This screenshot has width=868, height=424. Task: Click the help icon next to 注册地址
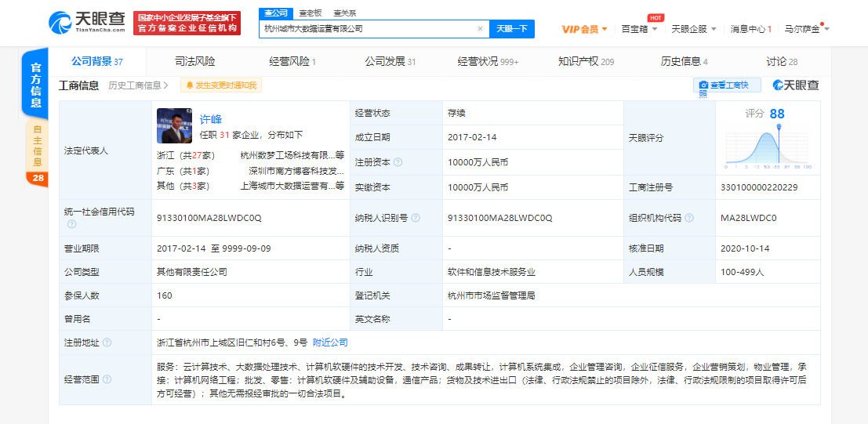pos(107,342)
